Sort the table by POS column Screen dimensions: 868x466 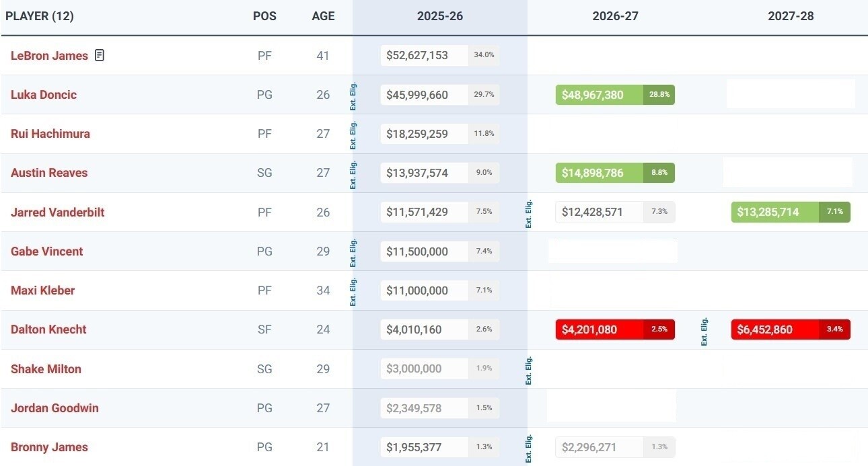(264, 16)
